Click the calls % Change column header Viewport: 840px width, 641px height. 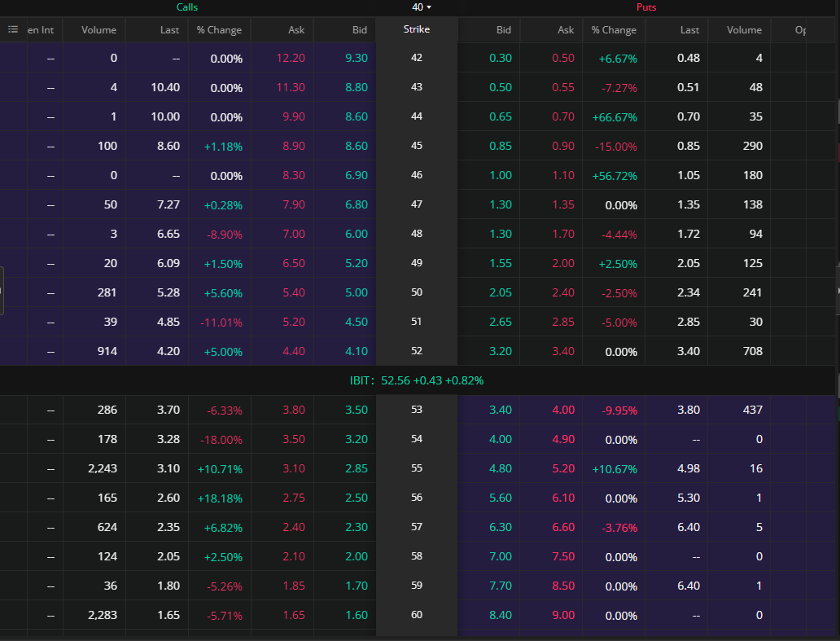click(219, 30)
